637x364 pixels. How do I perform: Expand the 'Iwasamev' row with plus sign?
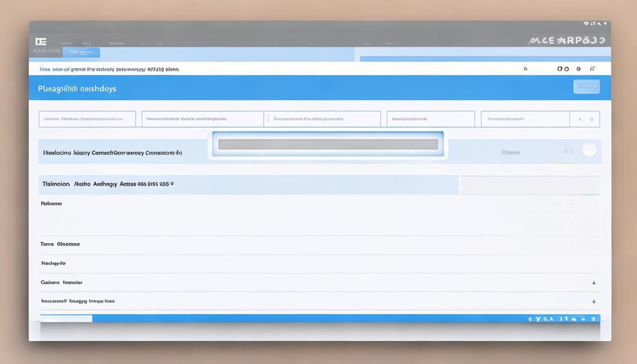click(x=593, y=301)
